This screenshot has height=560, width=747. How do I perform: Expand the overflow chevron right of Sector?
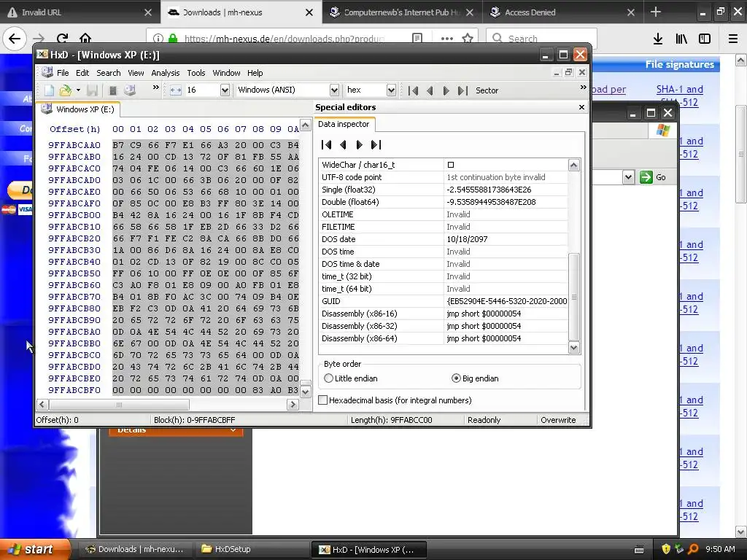(583, 87)
